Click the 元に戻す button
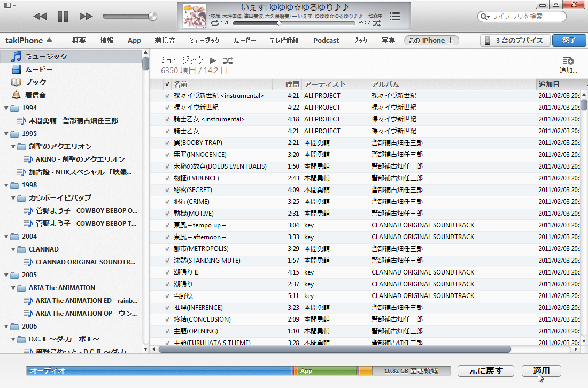The height and width of the screenshot is (388, 588). click(x=485, y=371)
